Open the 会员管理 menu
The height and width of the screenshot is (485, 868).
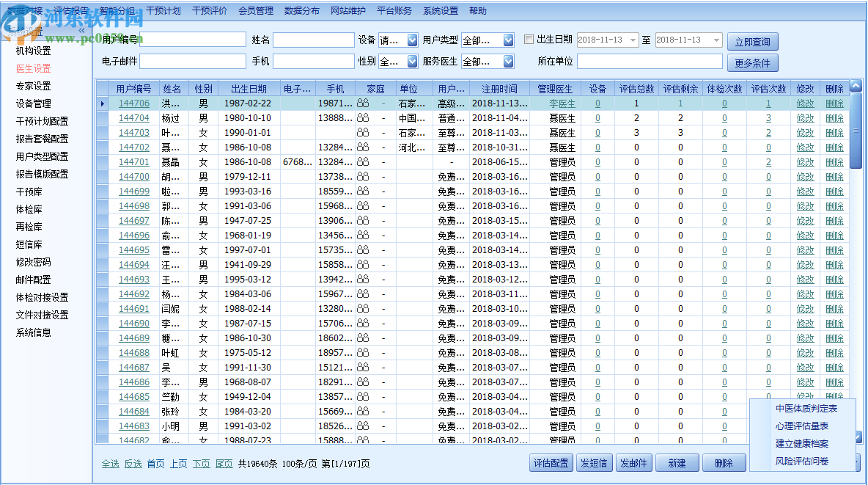tap(256, 11)
